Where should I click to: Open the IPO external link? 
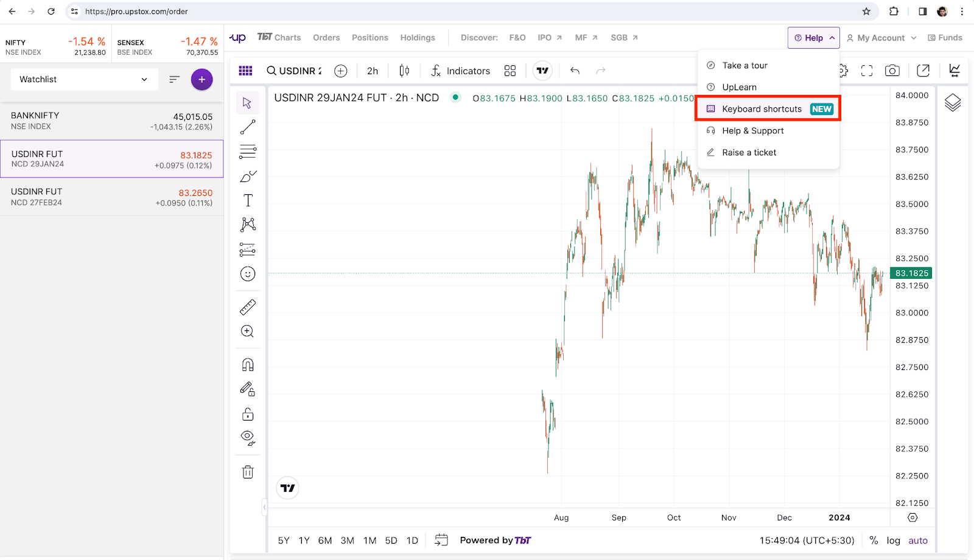pyautogui.click(x=550, y=38)
